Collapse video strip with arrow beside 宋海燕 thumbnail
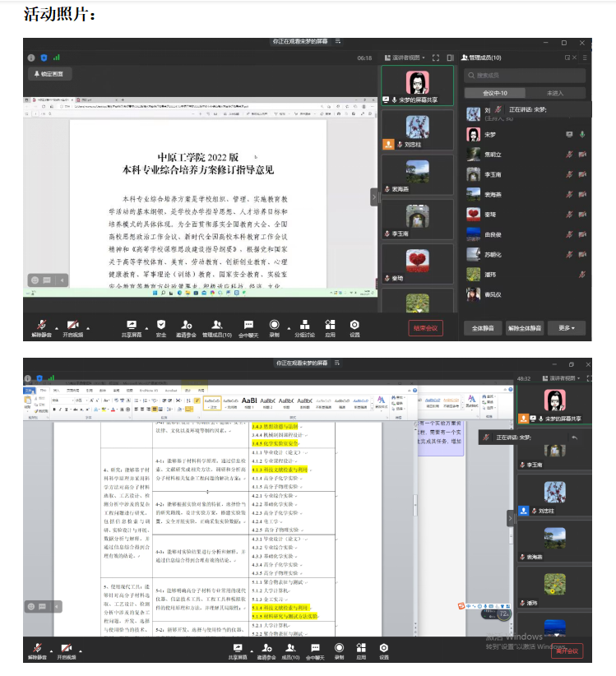Screen dimensions: 616x676 coord(374,197)
